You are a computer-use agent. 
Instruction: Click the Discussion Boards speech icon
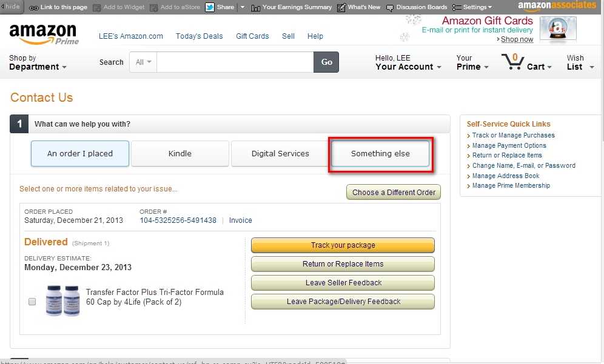(390, 8)
